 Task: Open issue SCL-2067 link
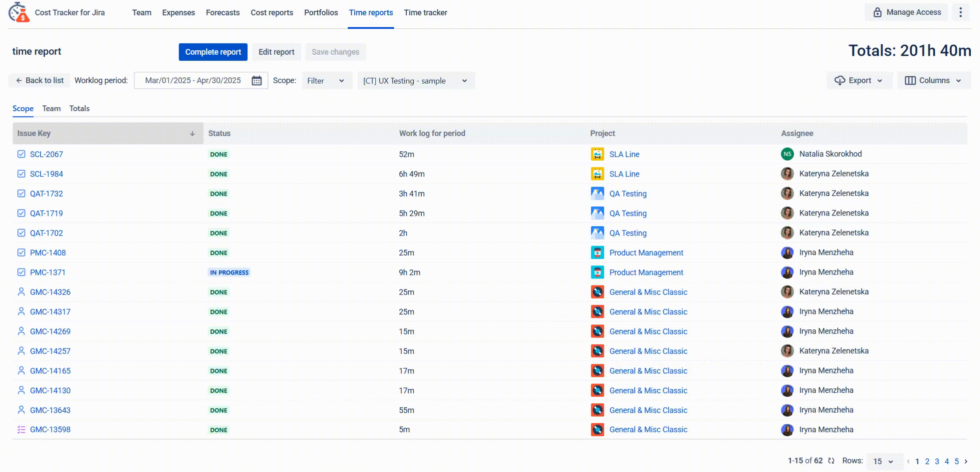click(x=46, y=154)
